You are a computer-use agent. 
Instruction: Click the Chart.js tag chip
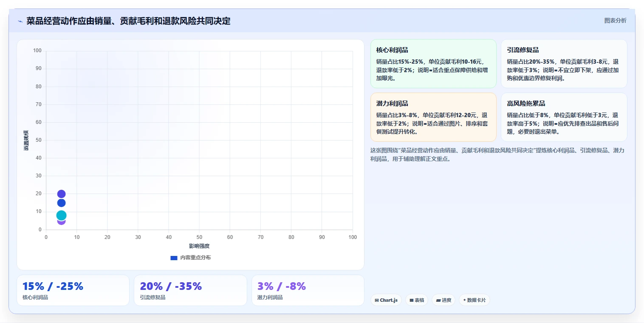click(x=386, y=300)
